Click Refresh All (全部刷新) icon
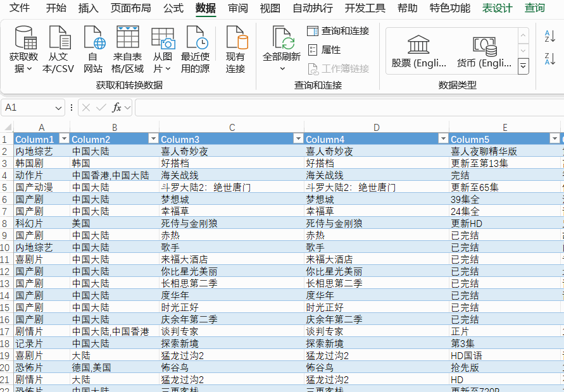This screenshot has width=564, height=392. [282, 38]
